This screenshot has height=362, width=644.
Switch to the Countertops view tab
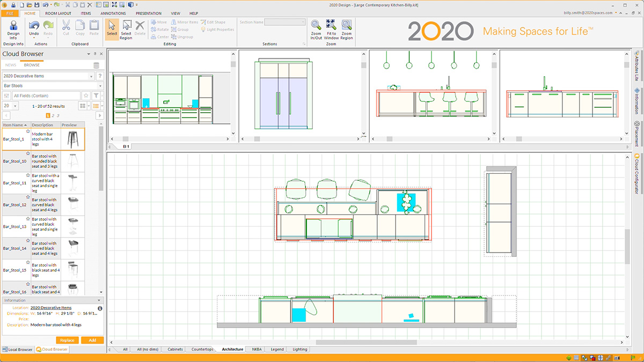(x=202, y=349)
